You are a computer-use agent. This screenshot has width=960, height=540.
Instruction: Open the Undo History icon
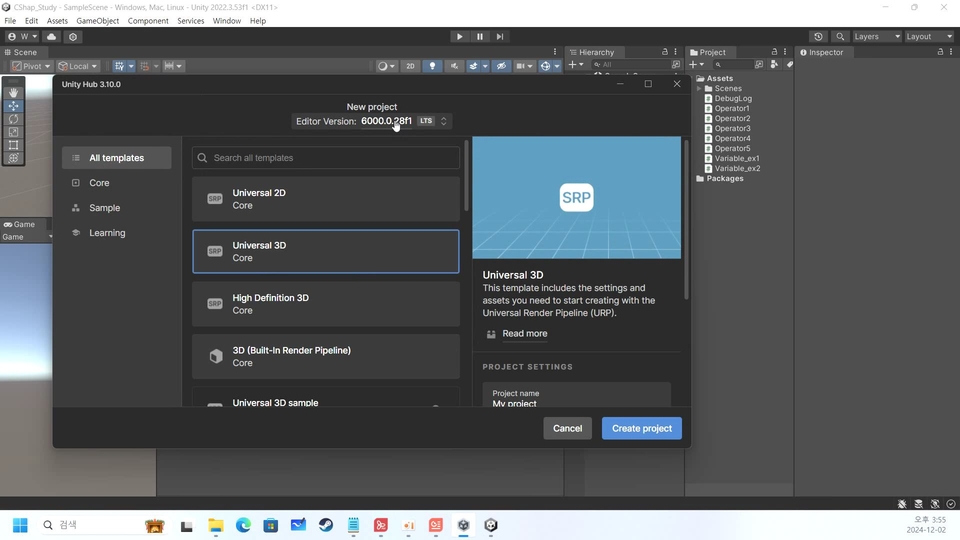tap(818, 37)
